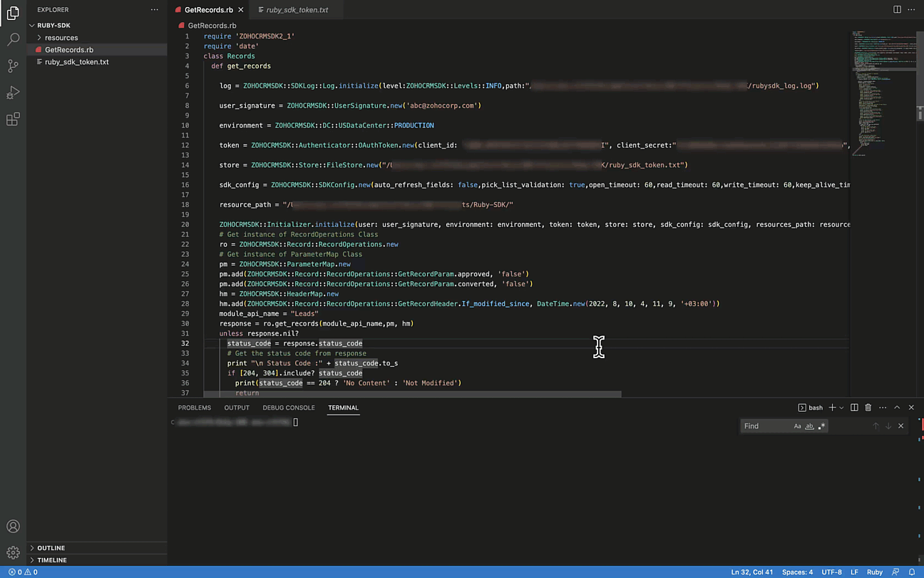Open Run and Debug view
The height and width of the screenshot is (578, 924).
point(13,93)
